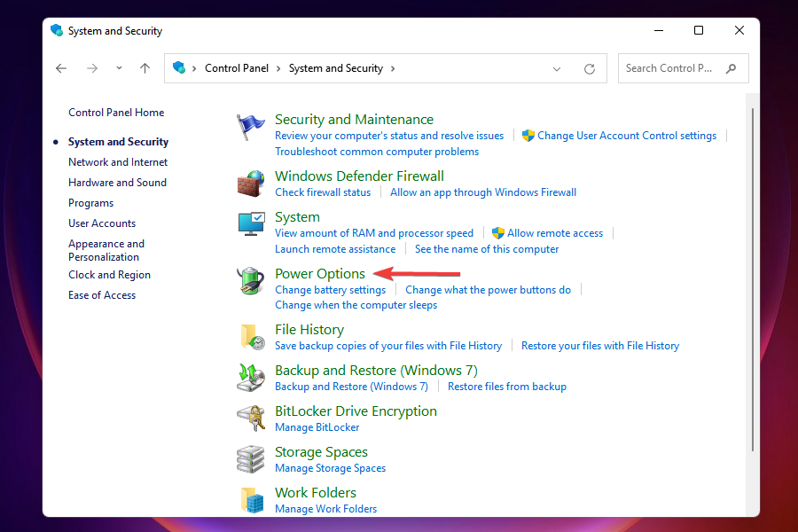
Task: Click Manage Work Folders link
Action: tap(325, 509)
